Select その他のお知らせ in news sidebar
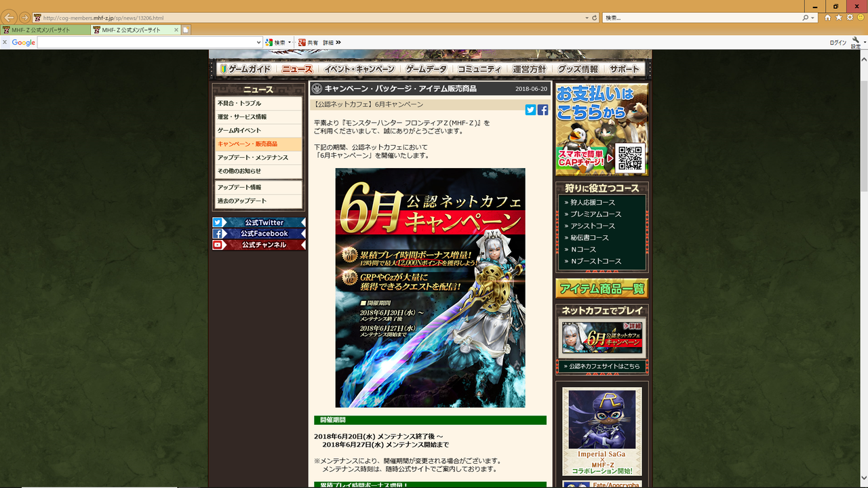This screenshot has height=488, width=868. (x=258, y=171)
